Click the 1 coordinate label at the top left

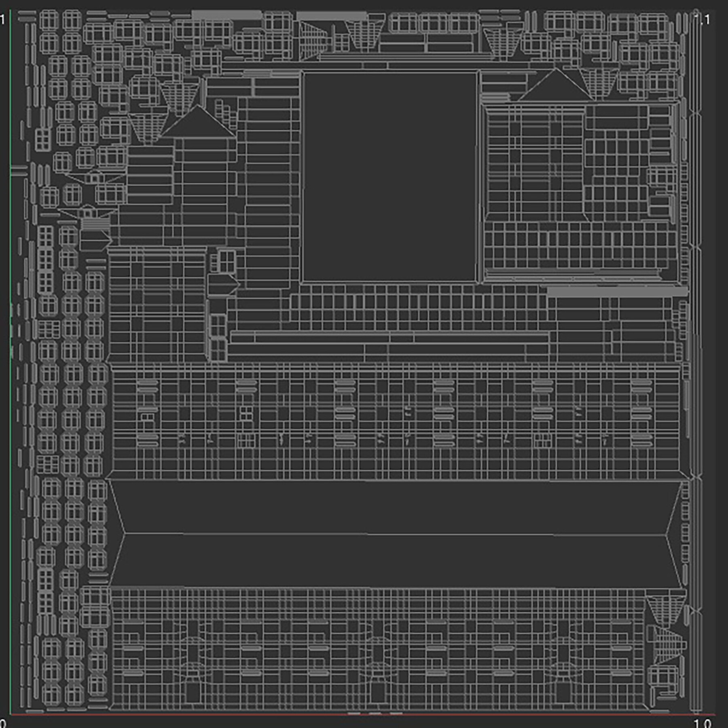tap(3, 18)
